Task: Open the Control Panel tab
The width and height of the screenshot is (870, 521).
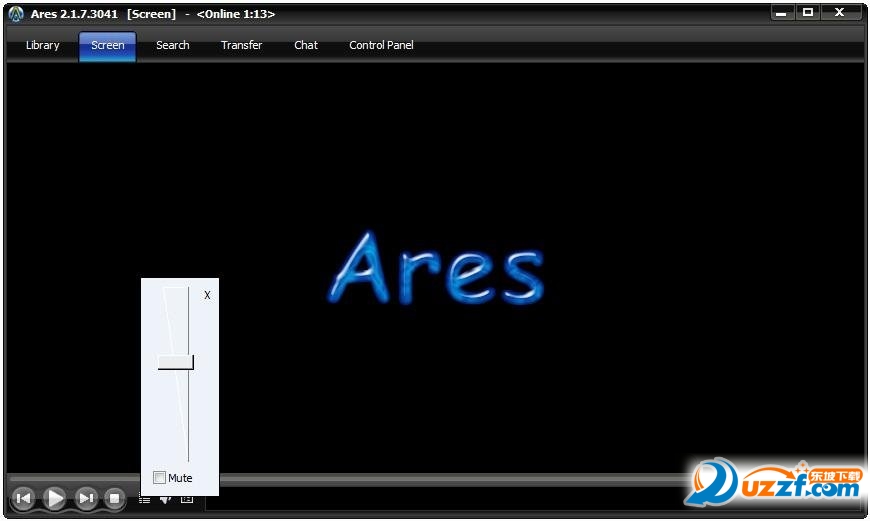Action: (381, 45)
